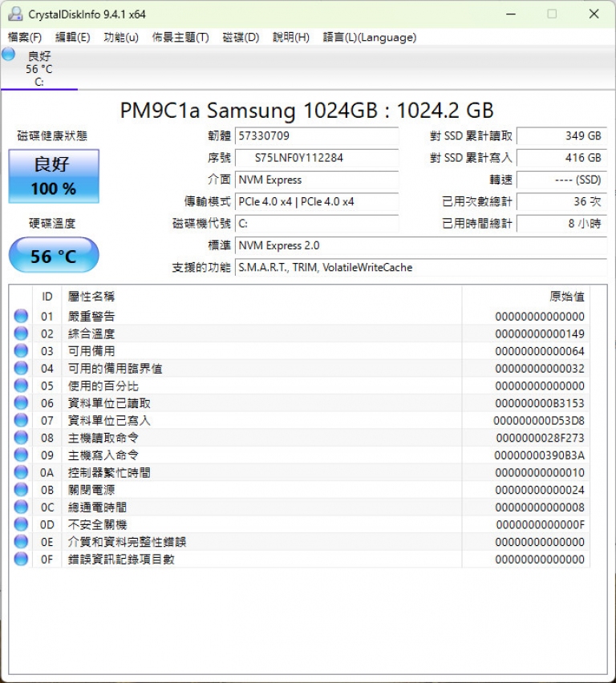Click the firmware field 57330709

coord(317,136)
